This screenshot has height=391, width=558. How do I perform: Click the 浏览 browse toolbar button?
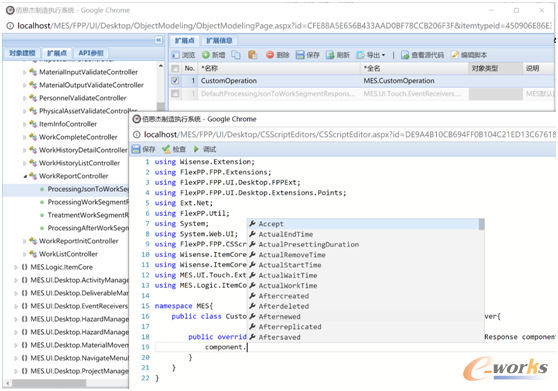(x=184, y=55)
